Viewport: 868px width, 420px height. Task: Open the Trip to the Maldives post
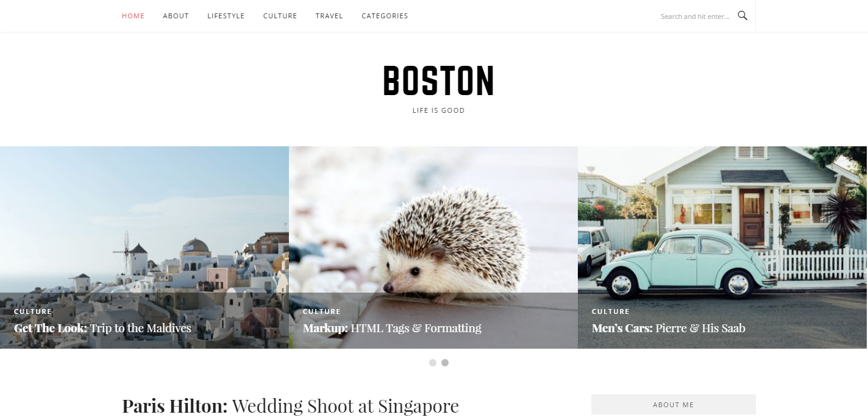[102, 328]
